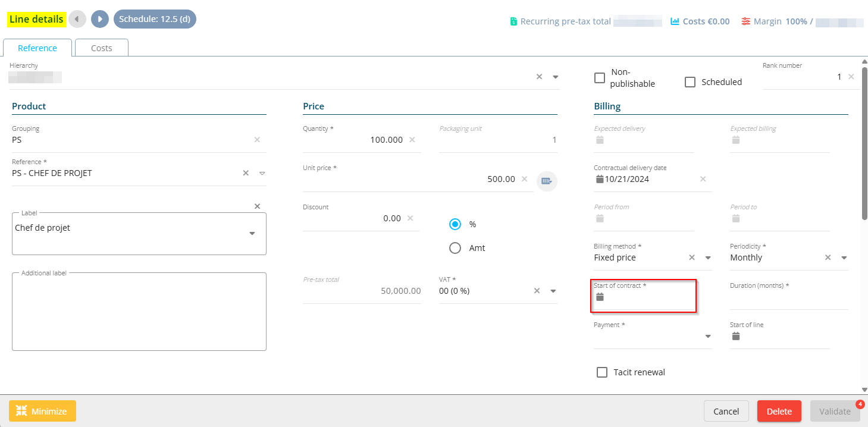The height and width of the screenshot is (427, 868).
Task: Select the Amt discount radio button
Action: 455,248
